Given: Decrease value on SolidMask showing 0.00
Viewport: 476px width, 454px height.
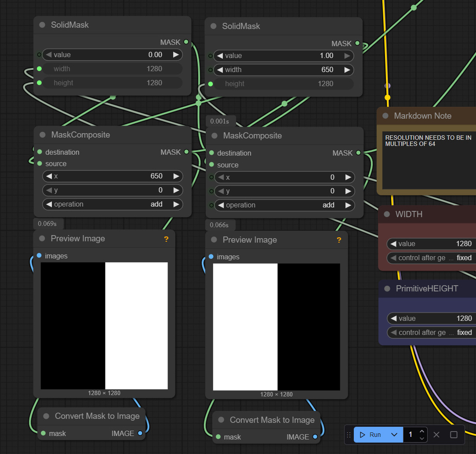Looking at the screenshot, I should pyautogui.click(x=49, y=54).
